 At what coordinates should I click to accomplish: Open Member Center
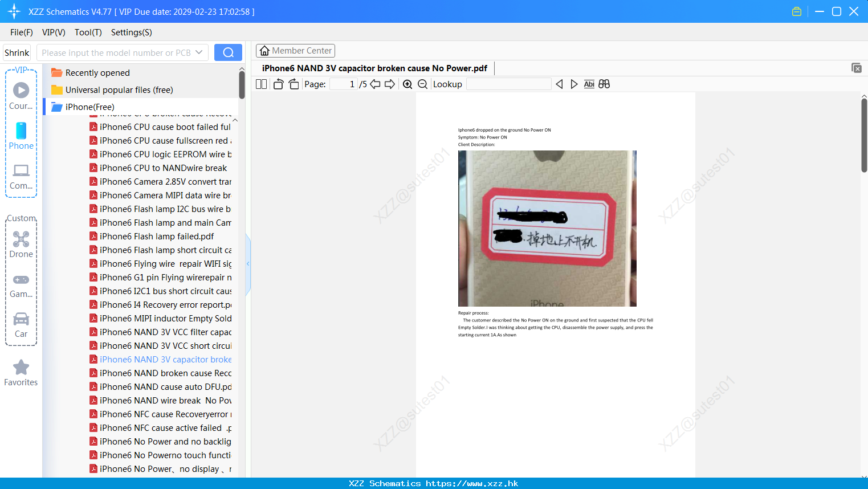point(296,51)
